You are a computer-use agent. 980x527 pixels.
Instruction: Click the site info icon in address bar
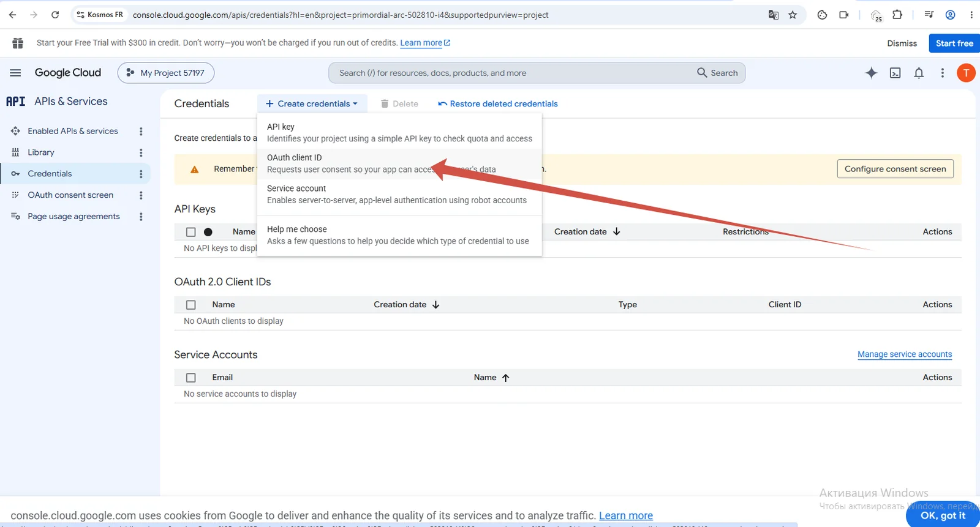click(80, 15)
